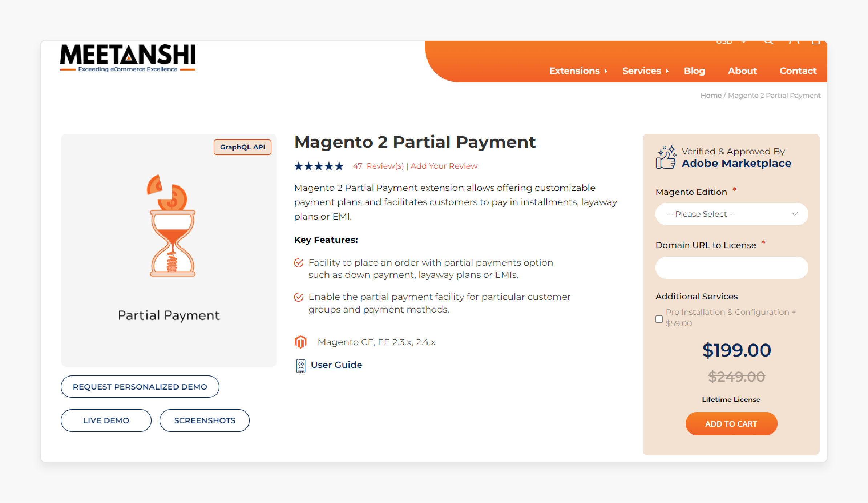868x503 pixels.
Task: Expand the Extensions menu
Action: [x=578, y=71]
